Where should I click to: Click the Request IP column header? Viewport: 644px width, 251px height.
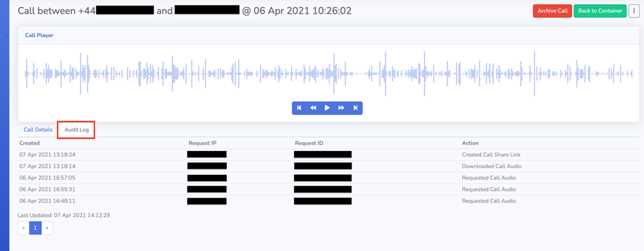tap(203, 143)
